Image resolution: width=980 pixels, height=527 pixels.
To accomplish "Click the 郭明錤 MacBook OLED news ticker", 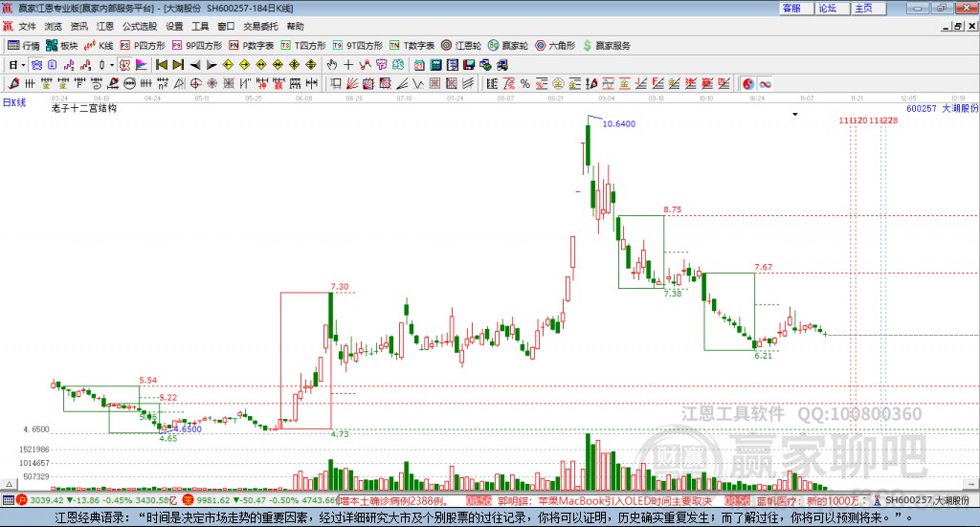I will pos(605,501).
